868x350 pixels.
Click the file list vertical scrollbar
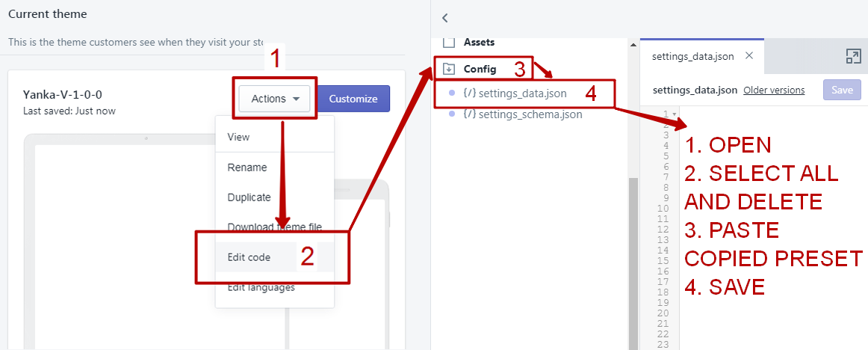pos(634,262)
